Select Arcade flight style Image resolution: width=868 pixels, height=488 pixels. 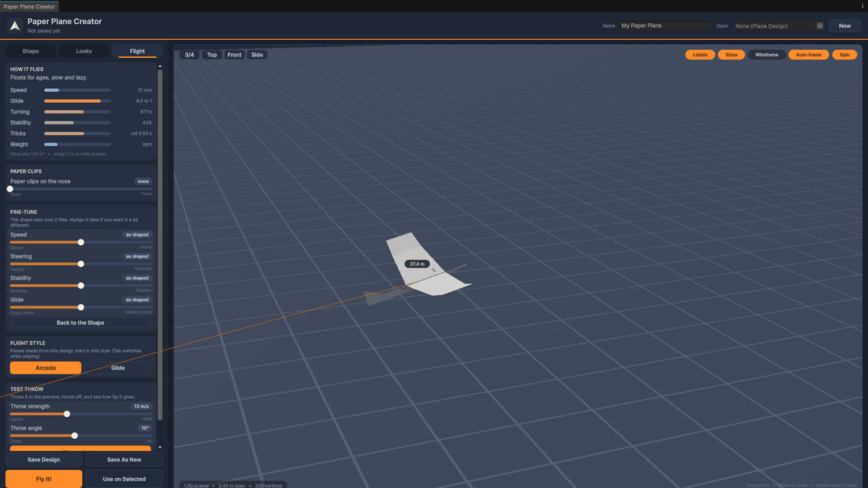click(x=46, y=368)
